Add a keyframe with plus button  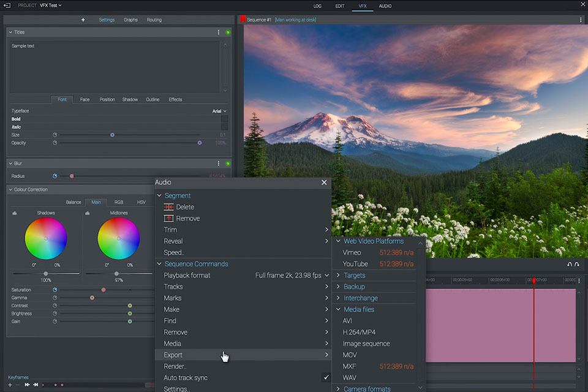coord(10,385)
